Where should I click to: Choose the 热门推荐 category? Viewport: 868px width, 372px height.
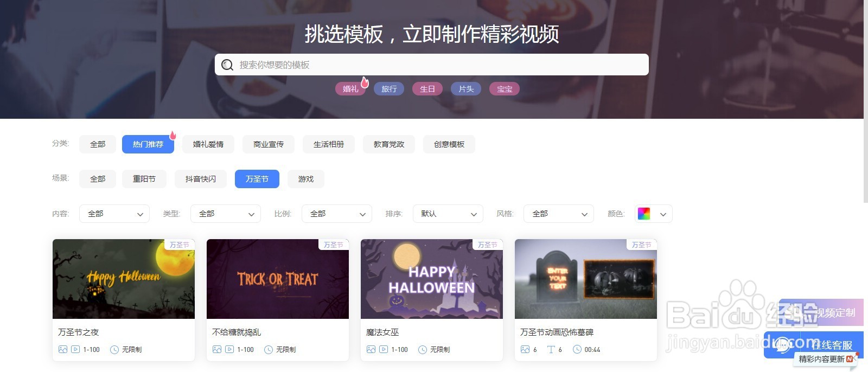point(148,144)
